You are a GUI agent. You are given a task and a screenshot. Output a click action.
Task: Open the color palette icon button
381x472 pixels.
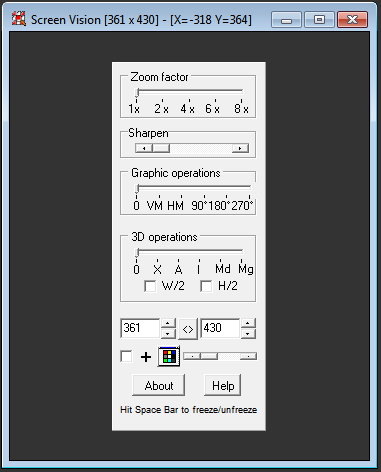[x=169, y=356]
